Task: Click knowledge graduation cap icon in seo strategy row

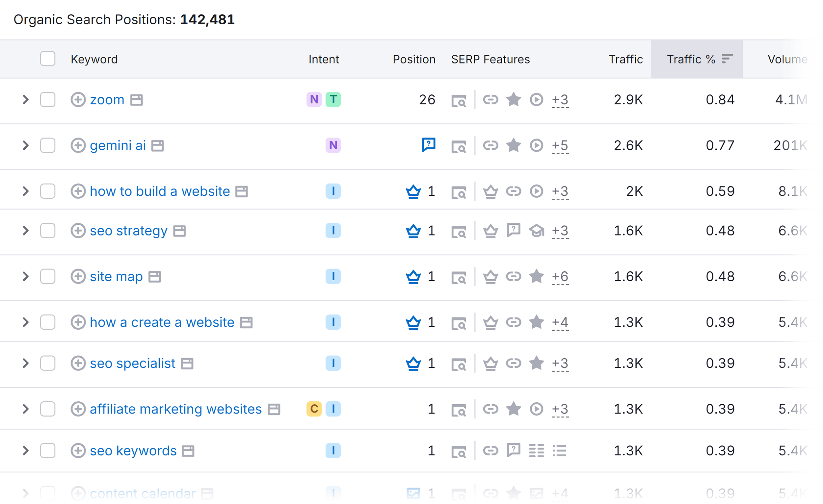Action: point(536,231)
